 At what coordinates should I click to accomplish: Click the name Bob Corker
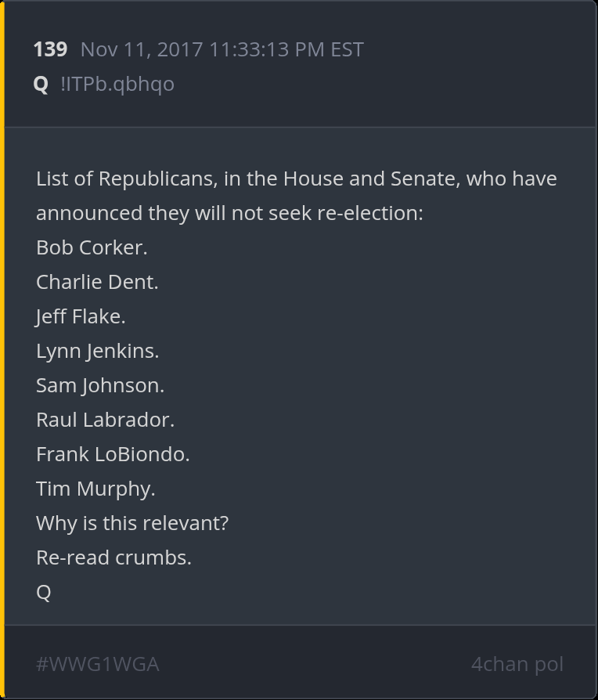coord(92,247)
